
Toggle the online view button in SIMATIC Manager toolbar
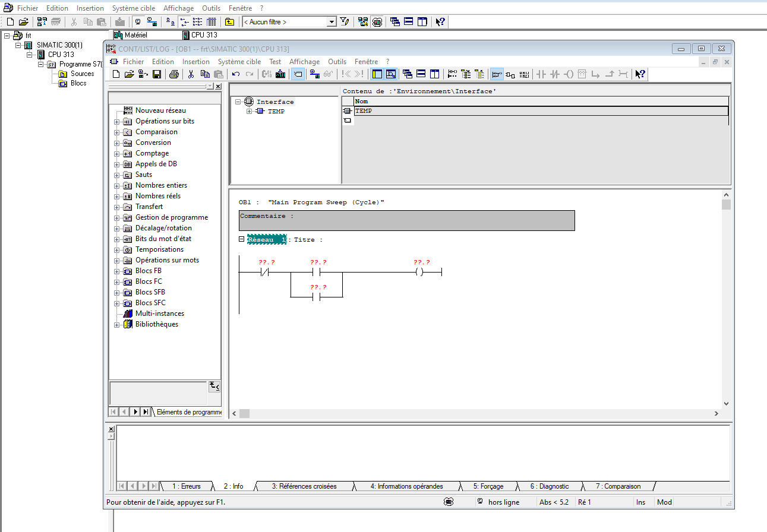151,22
